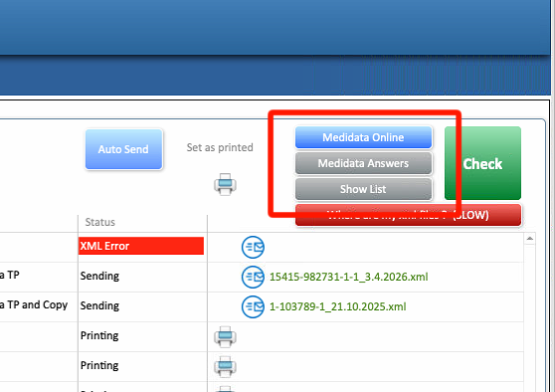Click the Auto Send button
Image resolution: width=555 pixels, height=392 pixels.
pos(124,149)
